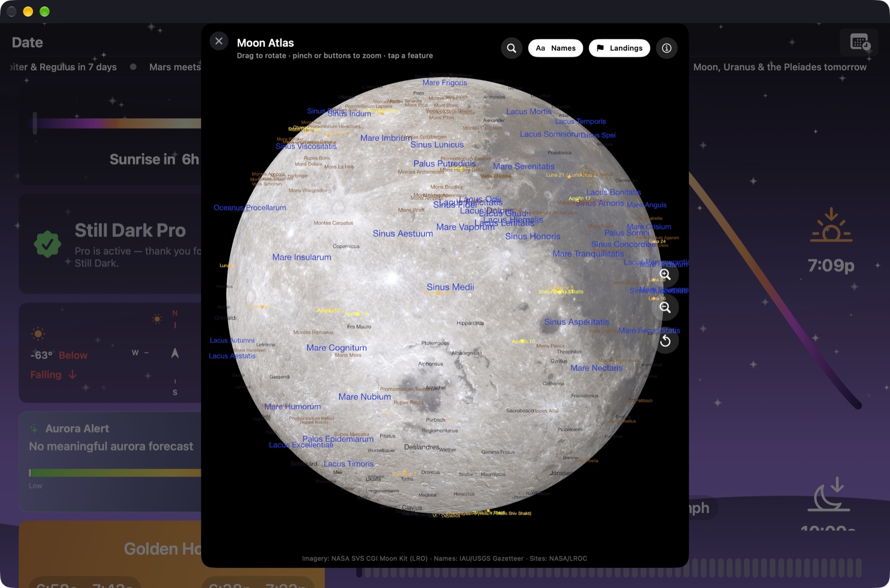
Task: Select the Mare Tranquillitatis label
Action: (588, 253)
